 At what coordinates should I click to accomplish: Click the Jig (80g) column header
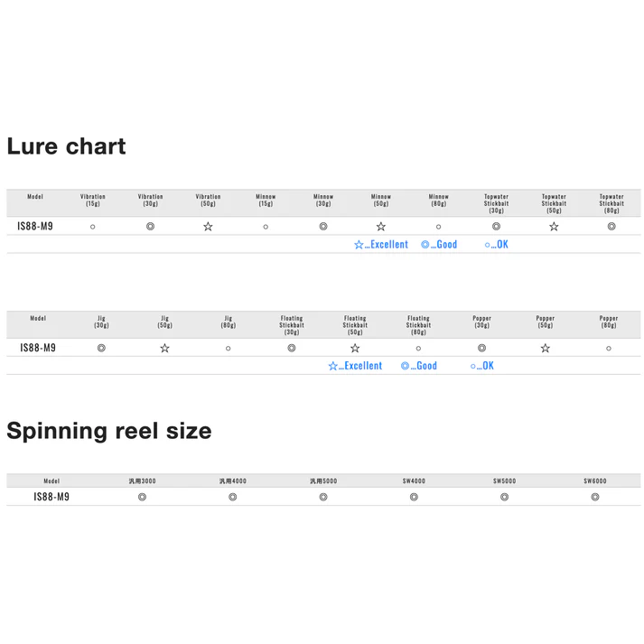pyautogui.click(x=229, y=322)
